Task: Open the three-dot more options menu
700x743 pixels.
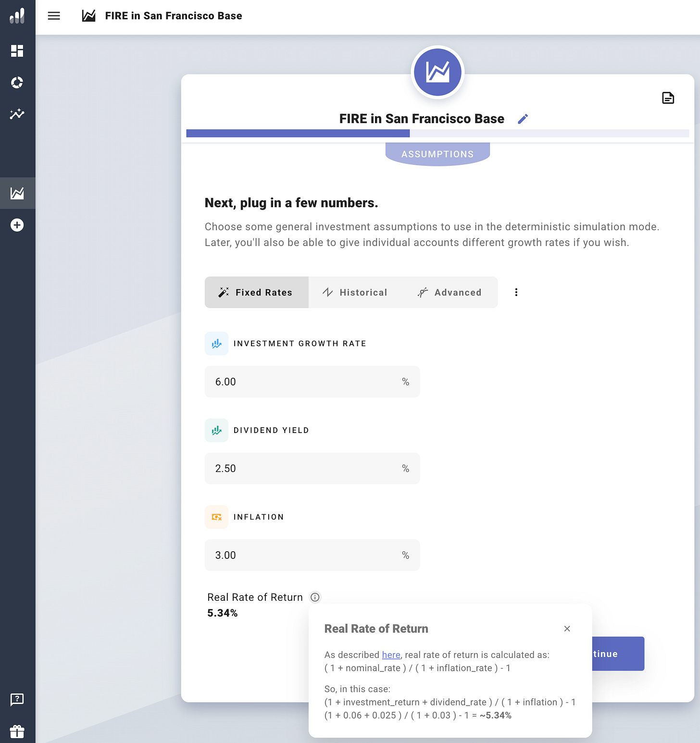Action: [x=516, y=292]
